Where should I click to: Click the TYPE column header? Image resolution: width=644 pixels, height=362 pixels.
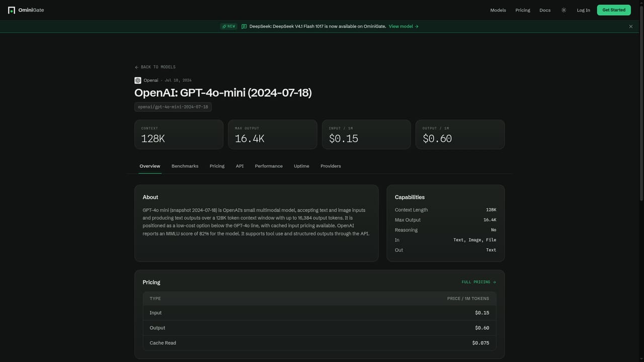tap(155, 299)
